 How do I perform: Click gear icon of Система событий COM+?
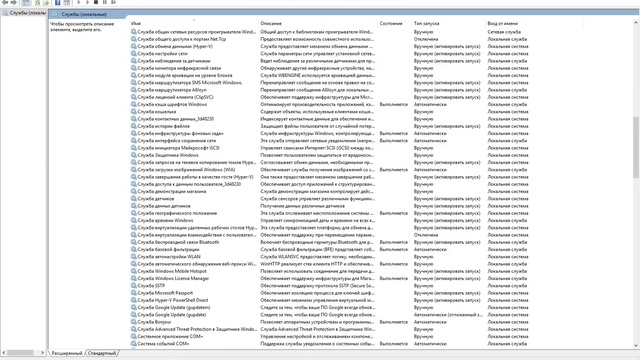click(x=133, y=344)
